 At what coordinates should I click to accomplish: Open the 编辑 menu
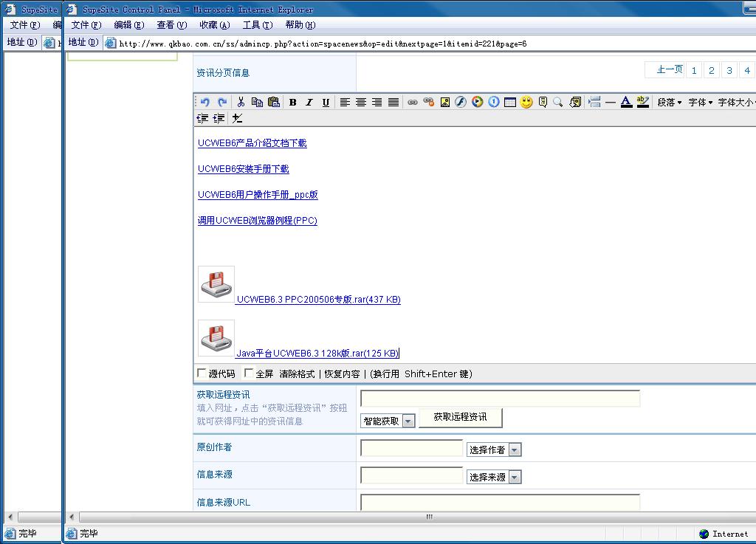click(128, 25)
